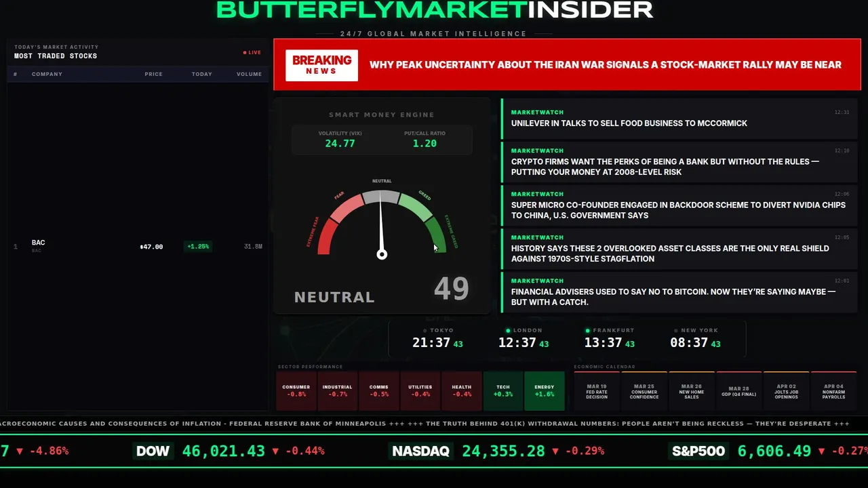Click the Fear gauge segment
This screenshot has height=488, width=868.
point(346,207)
